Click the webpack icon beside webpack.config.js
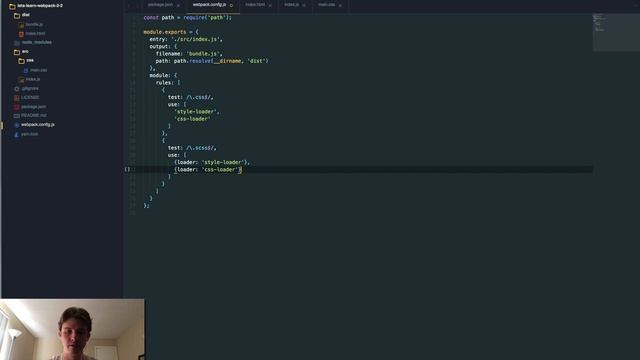640x360 pixels. click(x=17, y=125)
